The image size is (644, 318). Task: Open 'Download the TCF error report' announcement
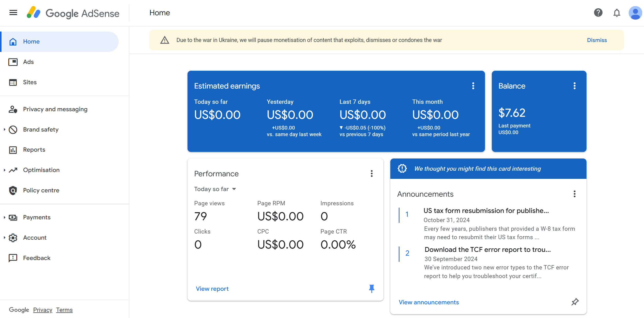pyautogui.click(x=488, y=250)
